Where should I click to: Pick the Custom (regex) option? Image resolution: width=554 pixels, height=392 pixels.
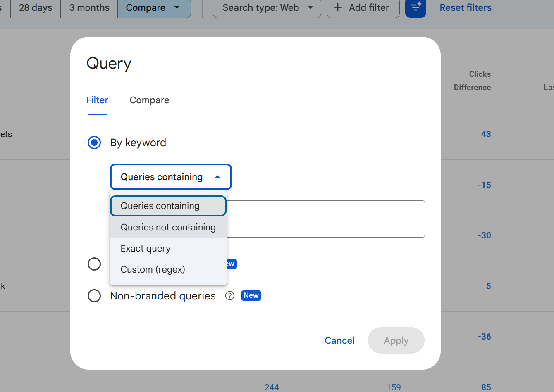[153, 270]
